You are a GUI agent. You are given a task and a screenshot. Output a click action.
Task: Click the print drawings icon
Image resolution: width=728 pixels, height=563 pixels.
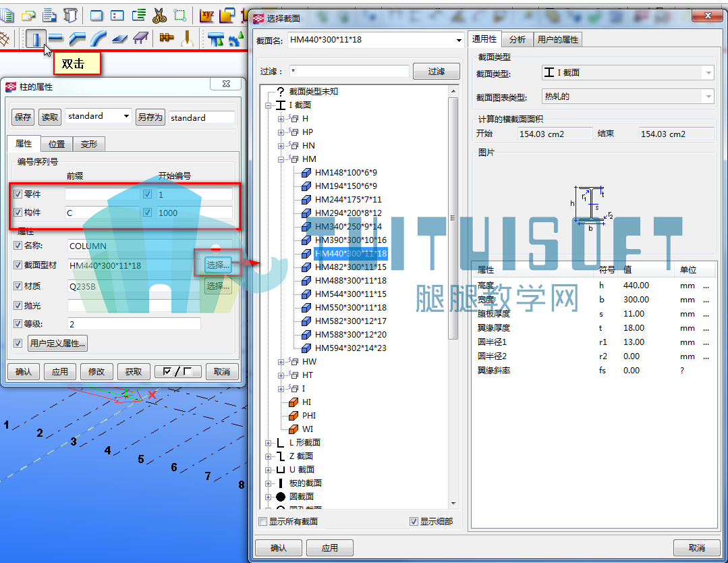pos(70,16)
